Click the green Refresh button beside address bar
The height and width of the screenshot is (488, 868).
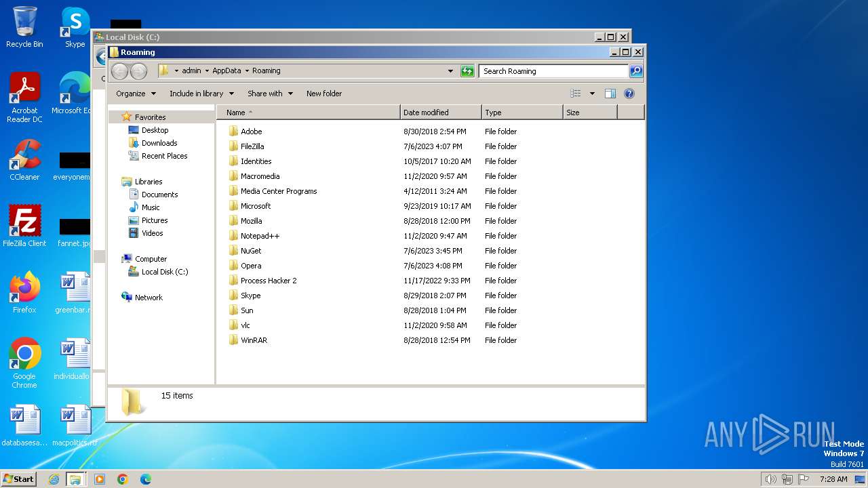click(467, 71)
